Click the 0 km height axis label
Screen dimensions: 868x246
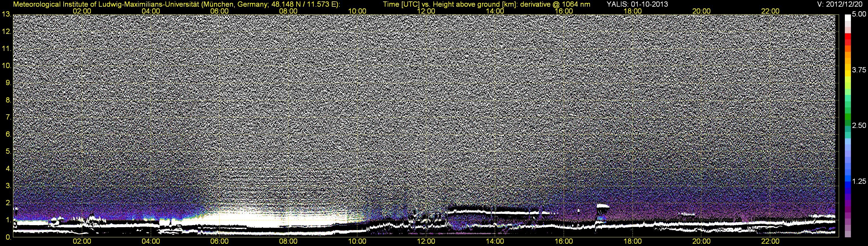[x=8, y=237]
